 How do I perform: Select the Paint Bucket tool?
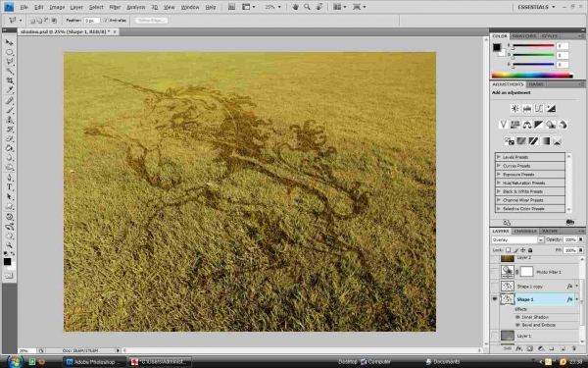pos(10,148)
